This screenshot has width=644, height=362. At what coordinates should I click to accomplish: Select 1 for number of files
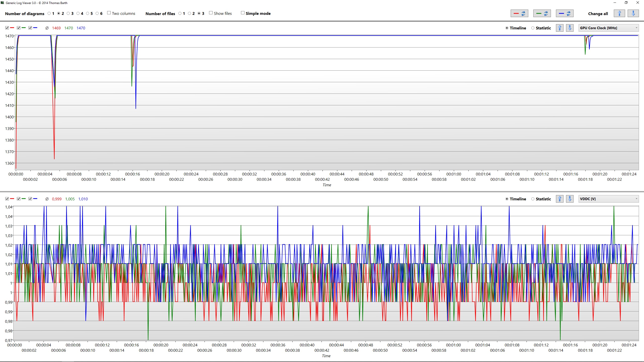[x=180, y=14]
